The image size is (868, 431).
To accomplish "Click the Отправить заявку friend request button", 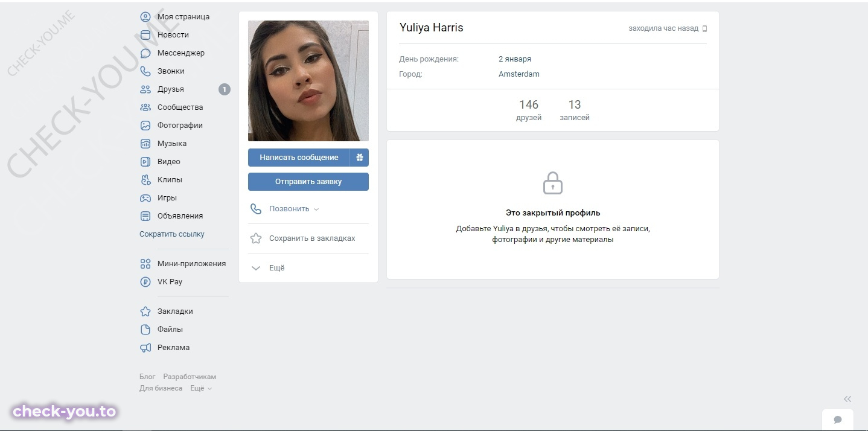I will click(x=308, y=182).
